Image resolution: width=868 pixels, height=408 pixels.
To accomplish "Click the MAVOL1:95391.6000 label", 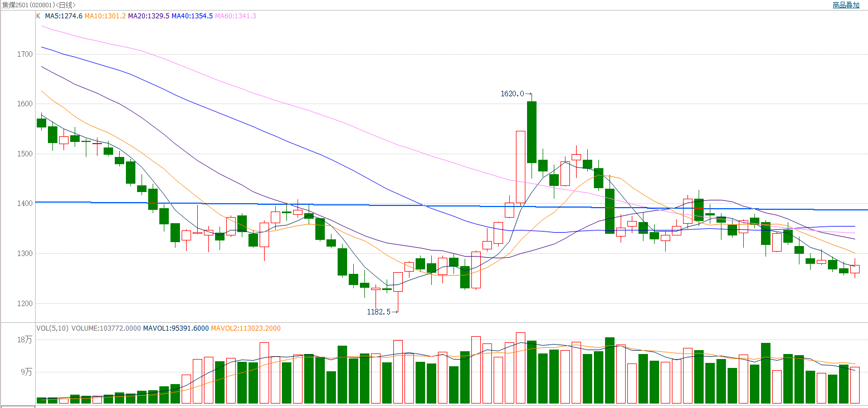I will pyautogui.click(x=176, y=328).
